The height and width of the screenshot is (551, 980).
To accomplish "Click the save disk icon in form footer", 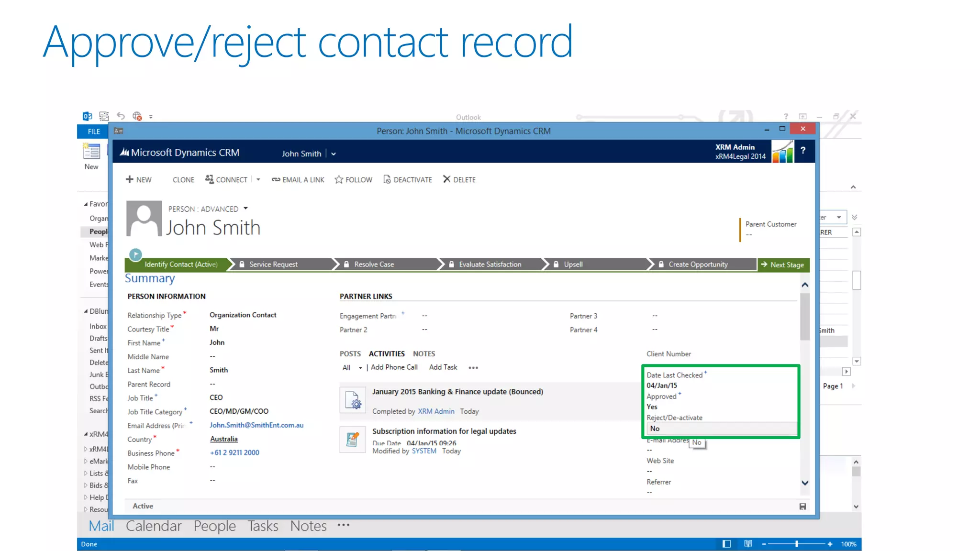I will 802,507.
